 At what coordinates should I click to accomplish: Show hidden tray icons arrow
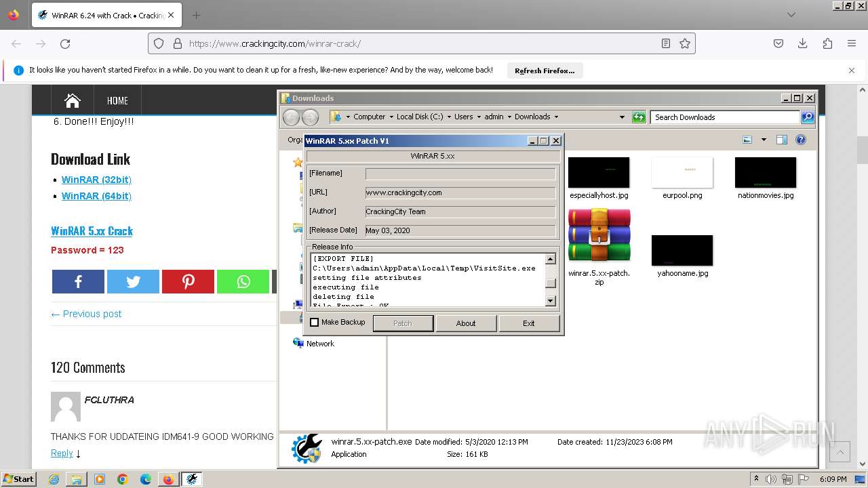(x=756, y=479)
